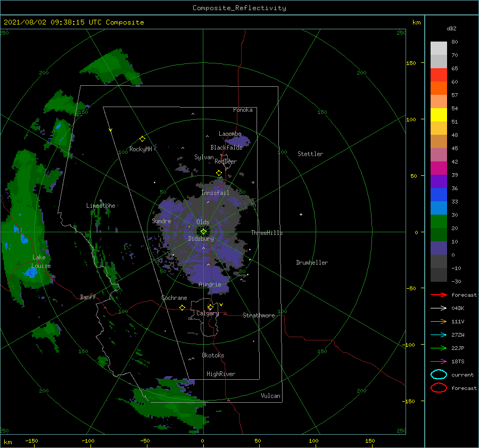Click the 2021/08/02 09:38:15 UTC timestamp
Image resolution: width=479 pixels, height=448 pixels.
pos(53,22)
